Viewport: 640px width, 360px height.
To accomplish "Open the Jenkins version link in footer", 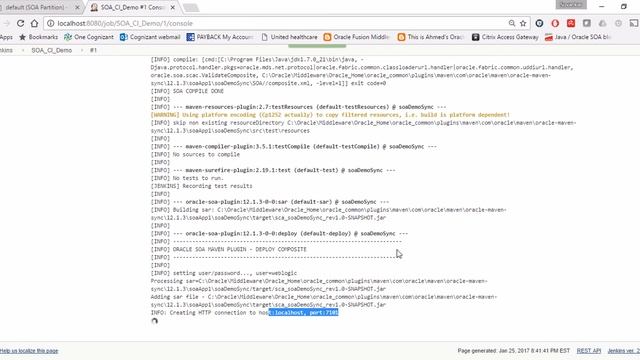I will pos(624,351).
